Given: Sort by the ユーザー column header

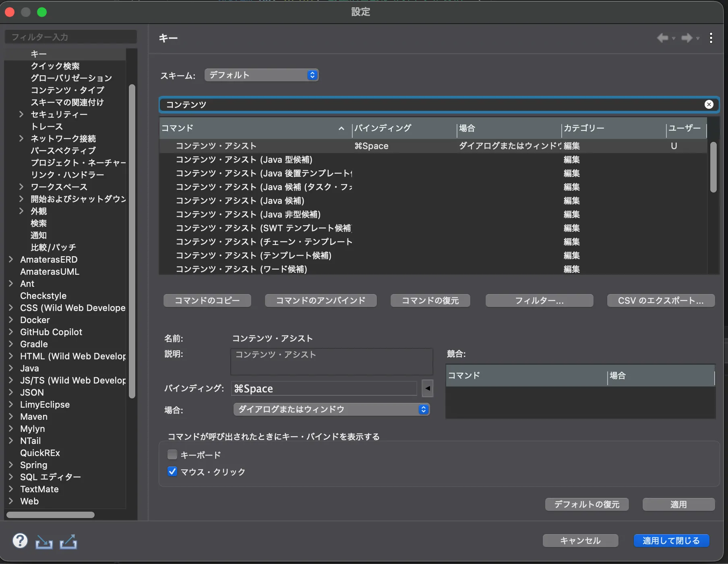Looking at the screenshot, I should tap(687, 128).
